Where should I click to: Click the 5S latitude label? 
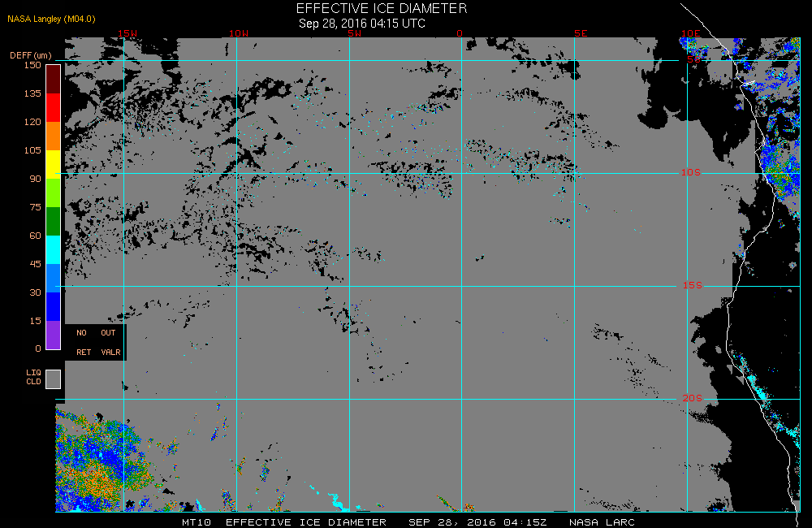coord(694,59)
